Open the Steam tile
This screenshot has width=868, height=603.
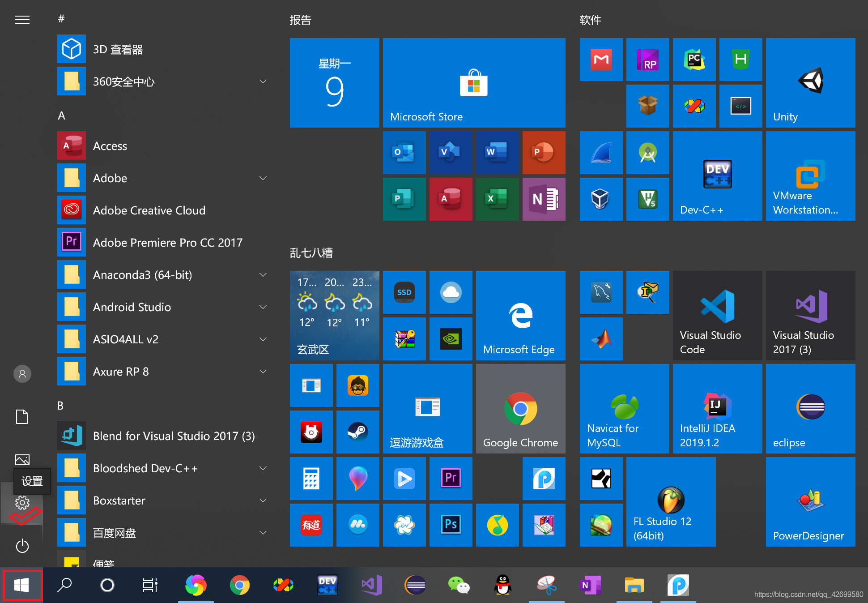pyautogui.click(x=357, y=432)
